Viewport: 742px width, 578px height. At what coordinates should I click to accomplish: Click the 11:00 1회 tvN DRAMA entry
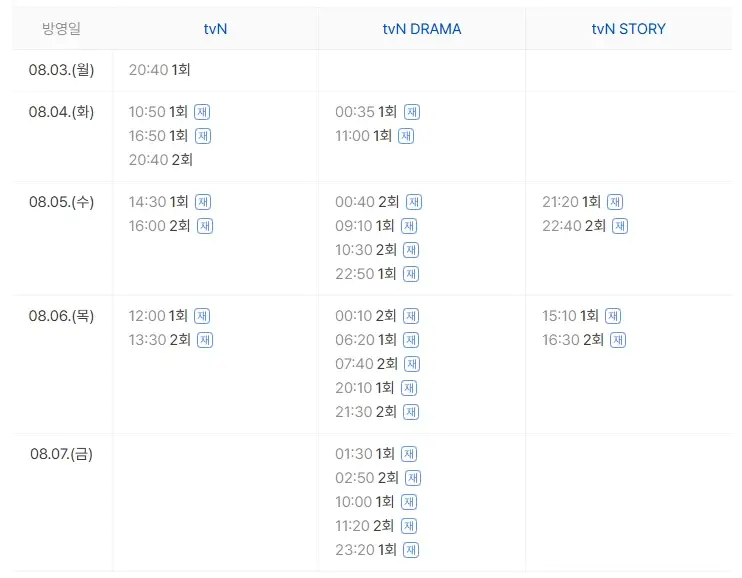click(x=363, y=136)
